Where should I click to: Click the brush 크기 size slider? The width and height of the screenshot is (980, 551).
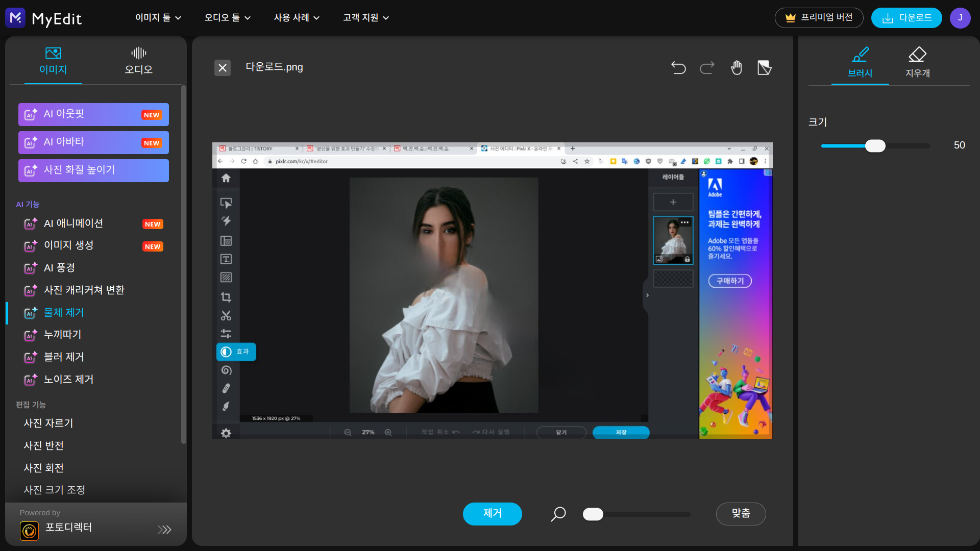[x=875, y=146]
